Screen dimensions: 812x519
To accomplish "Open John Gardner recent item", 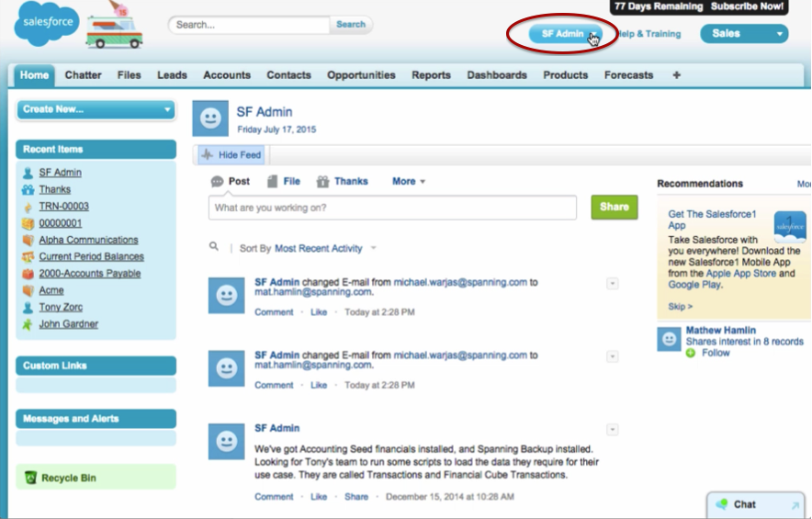I will (69, 323).
